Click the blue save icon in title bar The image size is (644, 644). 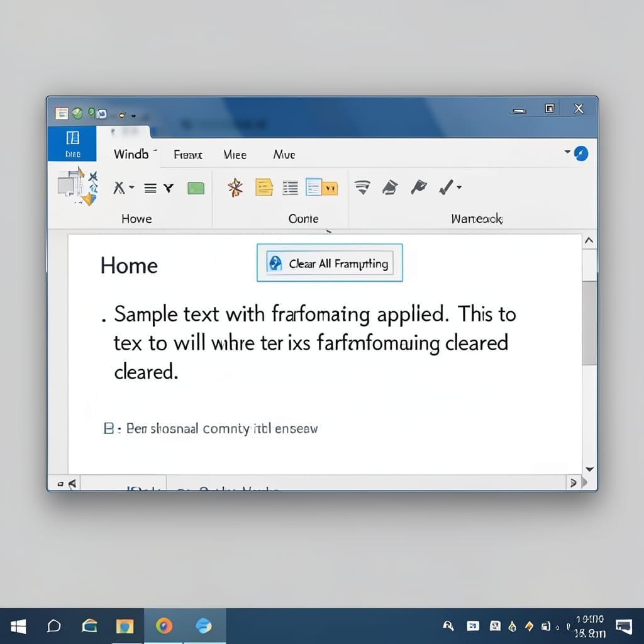click(102, 114)
